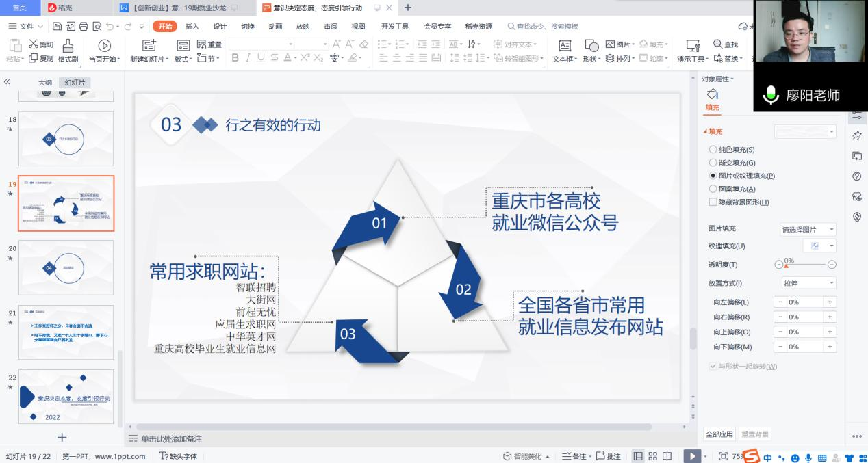Select 纯色填充 solid fill radio button
This screenshot has height=463, width=868.
point(713,150)
